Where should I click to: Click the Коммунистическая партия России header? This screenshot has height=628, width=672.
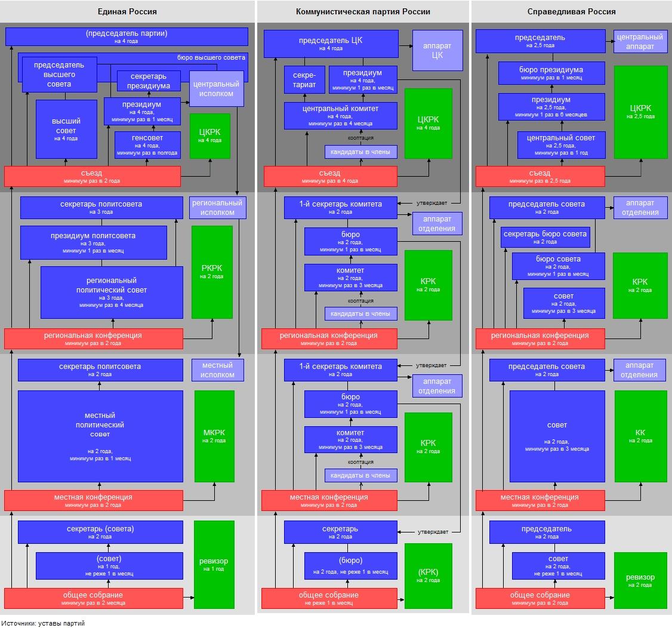(363, 11)
